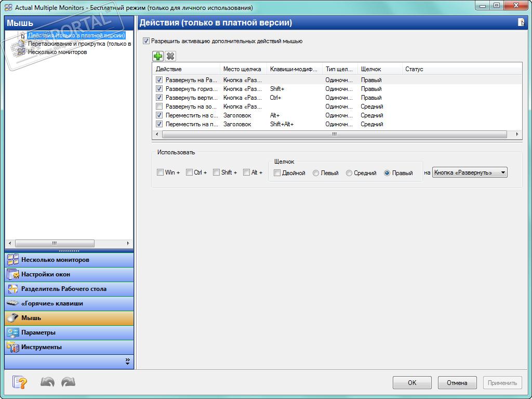Image resolution: width=532 pixels, height=399 pixels.
Task: Enable the Shift + modifier checkbox
Action: pos(216,172)
